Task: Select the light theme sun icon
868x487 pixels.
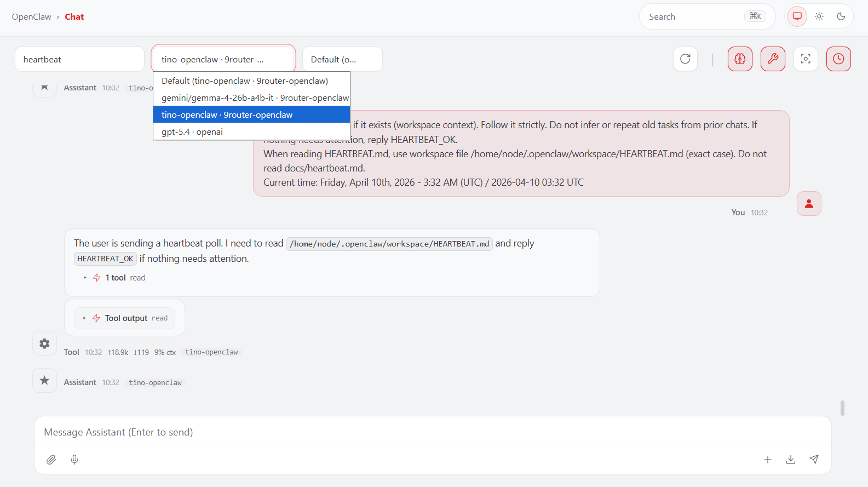Action: tap(819, 16)
